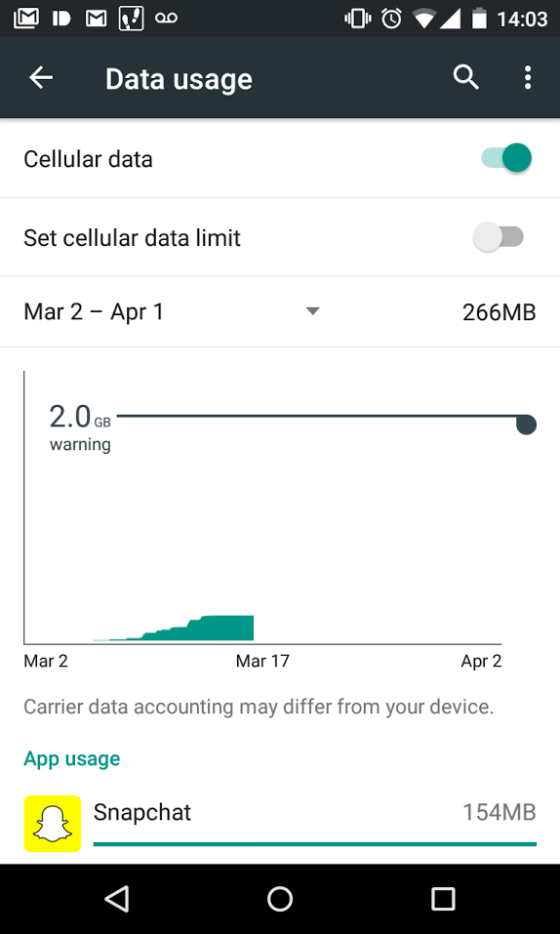The width and height of the screenshot is (560, 934).
Task: Expand the billing cycle dropdown arrow
Action: pyautogui.click(x=312, y=311)
